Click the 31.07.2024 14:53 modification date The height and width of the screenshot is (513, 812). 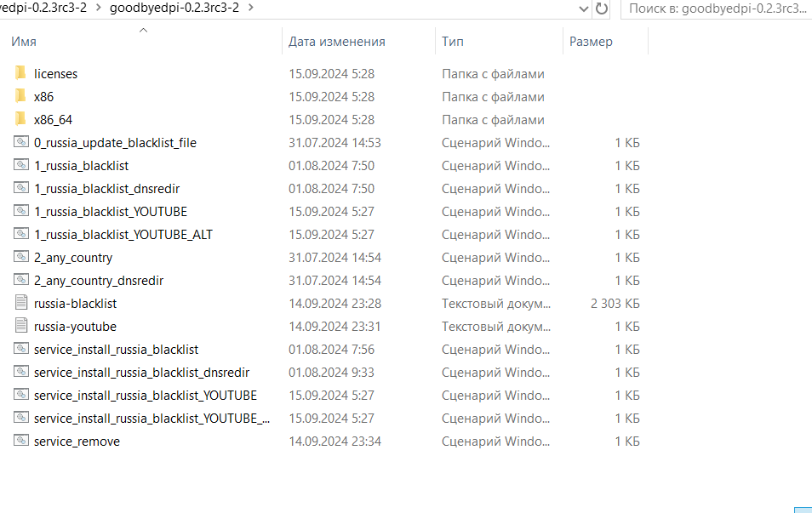[335, 143]
